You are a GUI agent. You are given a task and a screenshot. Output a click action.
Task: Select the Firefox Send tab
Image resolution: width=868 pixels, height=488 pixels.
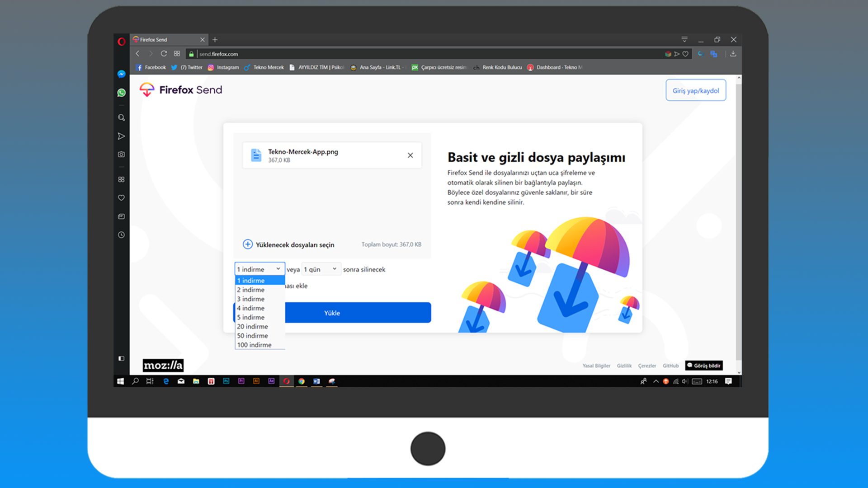point(170,40)
